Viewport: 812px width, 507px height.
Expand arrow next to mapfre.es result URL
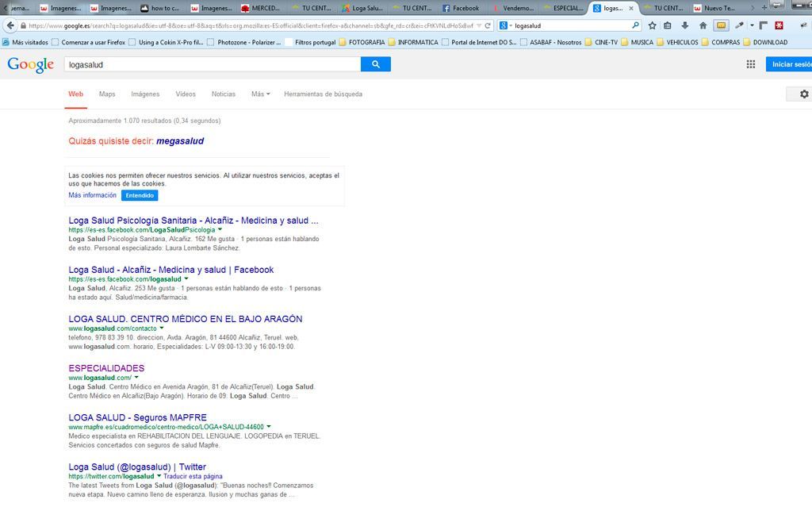point(269,426)
